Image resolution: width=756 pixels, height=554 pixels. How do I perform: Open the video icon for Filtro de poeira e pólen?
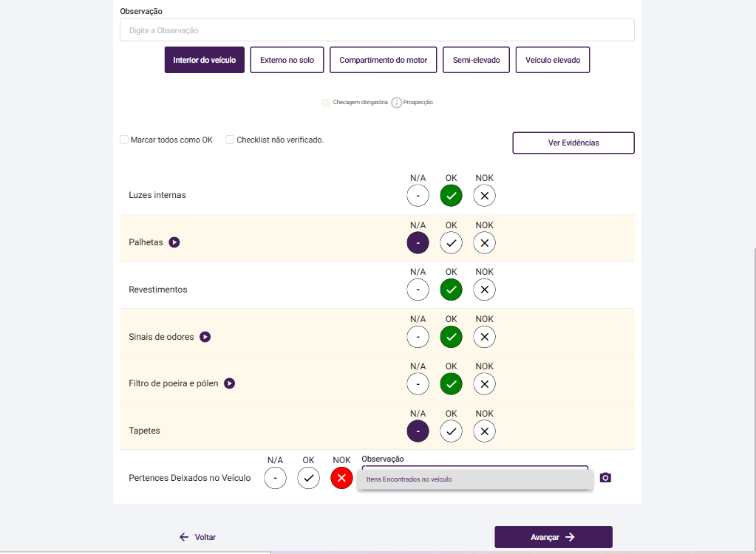[230, 383]
